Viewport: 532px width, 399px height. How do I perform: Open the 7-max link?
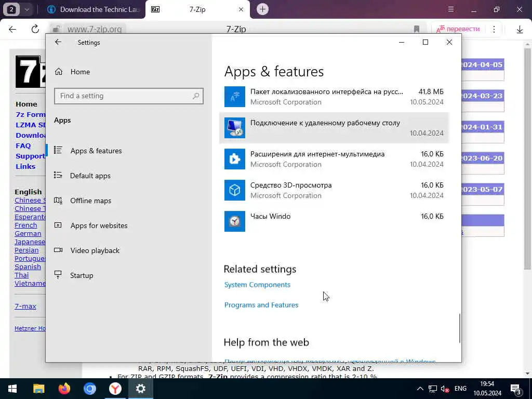pyautogui.click(x=25, y=306)
